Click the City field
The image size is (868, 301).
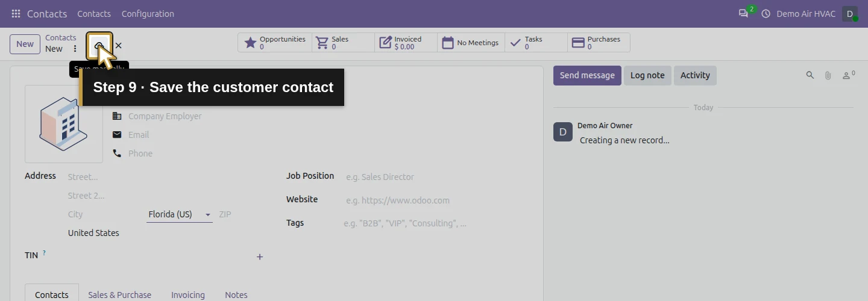pos(104,214)
